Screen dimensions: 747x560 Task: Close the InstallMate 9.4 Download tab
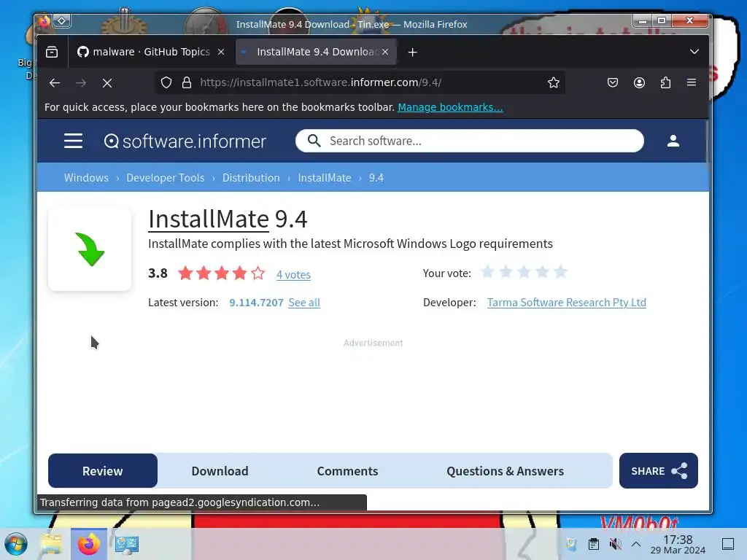[385, 52]
